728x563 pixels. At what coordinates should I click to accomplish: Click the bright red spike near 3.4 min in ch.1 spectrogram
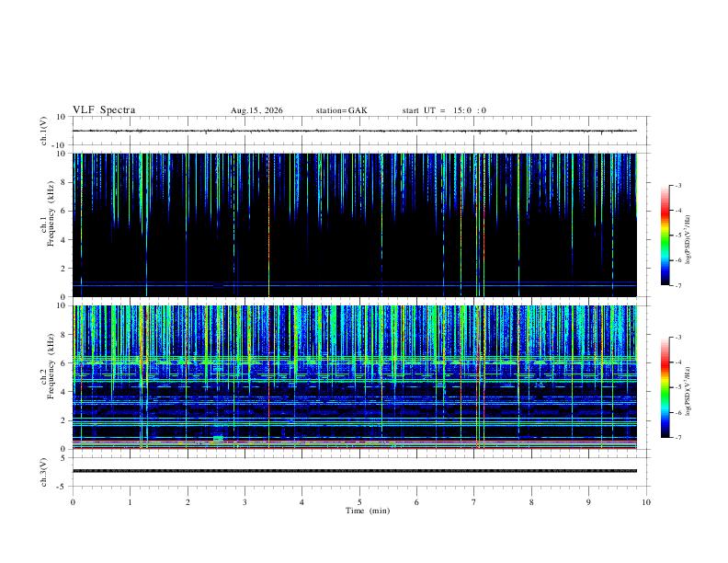(x=268, y=224)
